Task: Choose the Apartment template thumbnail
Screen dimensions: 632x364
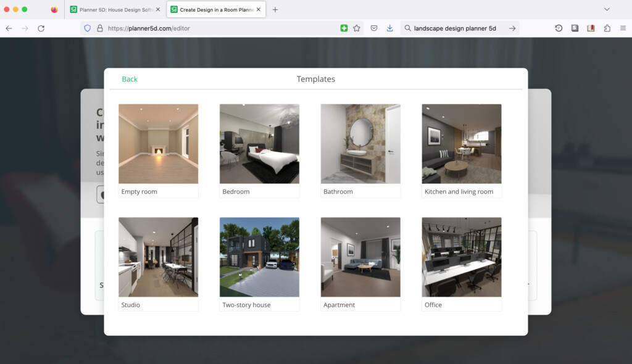Action: (x=360, y=257)
